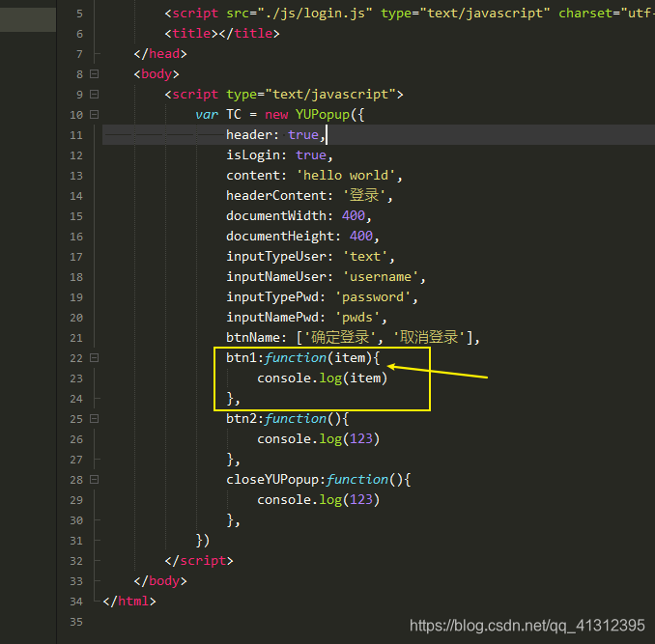The image size is (655, 644).
Task: Click line number 5 in the gutter
Action: (79, 14)
